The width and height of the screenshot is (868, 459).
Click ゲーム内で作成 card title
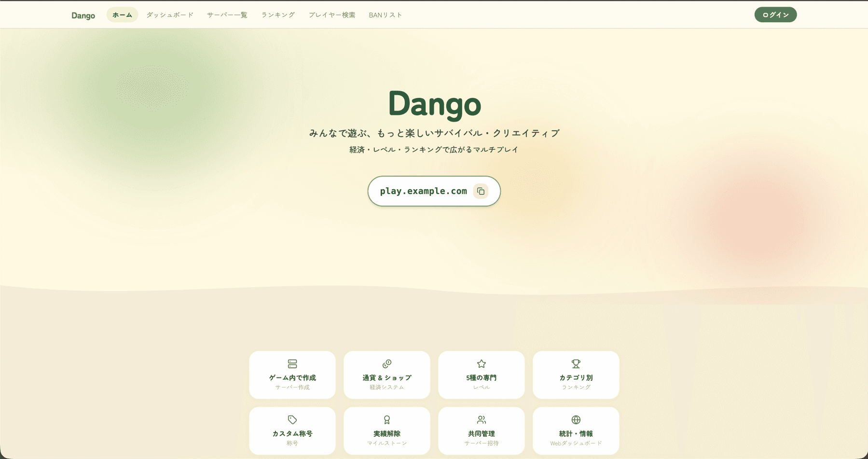[x=292, y=378]
